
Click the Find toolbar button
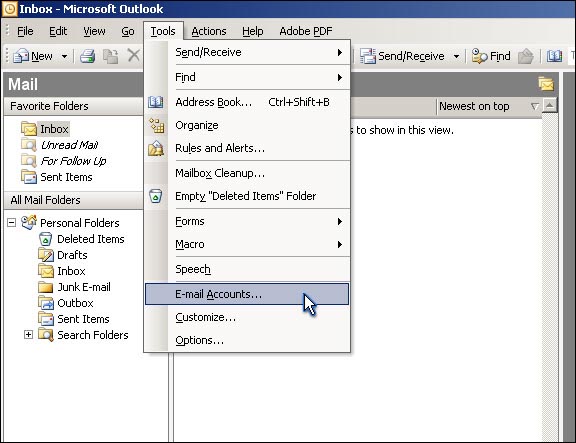coord(491,56)
